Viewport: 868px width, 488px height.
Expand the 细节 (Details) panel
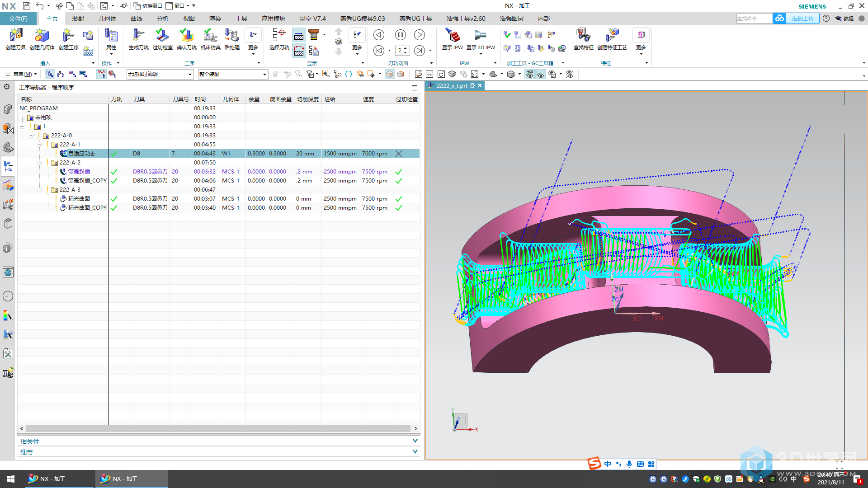[219, 452]
